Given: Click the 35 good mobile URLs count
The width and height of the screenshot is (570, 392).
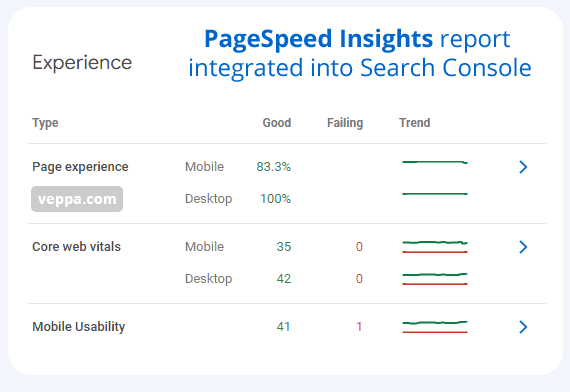Looking at the screenshot, I should point(284,247).
